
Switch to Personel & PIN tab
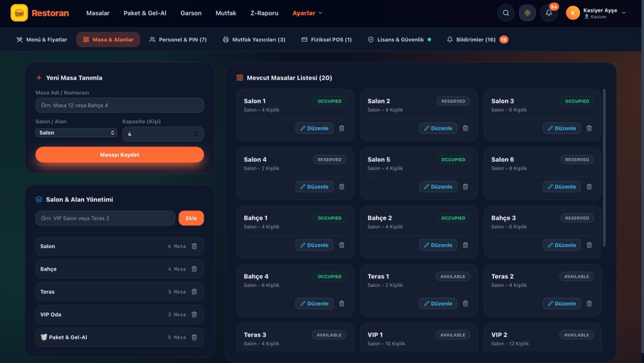tap(178, 39)
